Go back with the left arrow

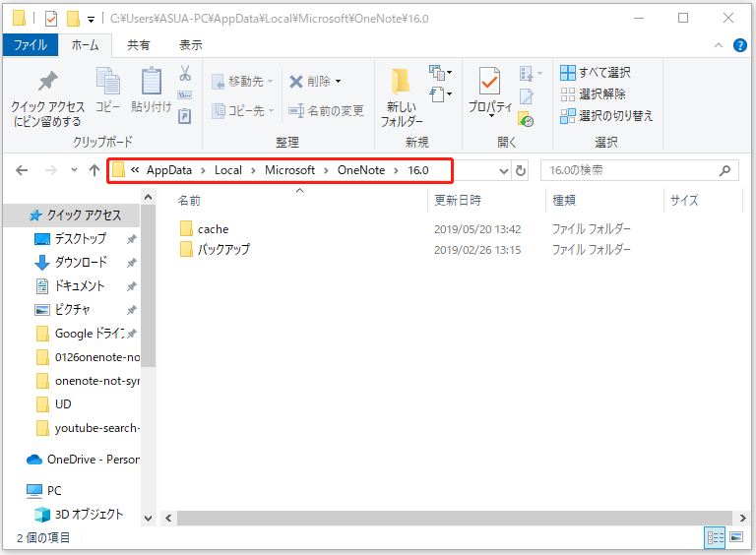[x=22, y=170]
